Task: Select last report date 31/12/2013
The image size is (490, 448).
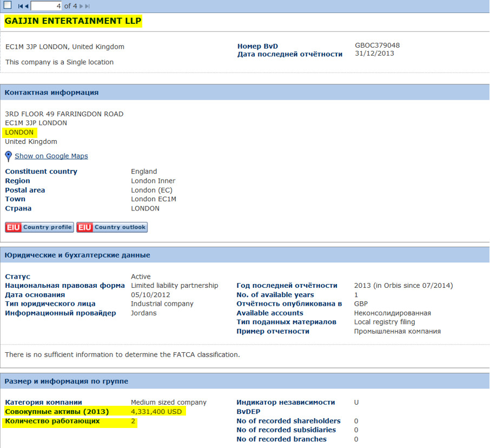Action: (x=374, y=54)
